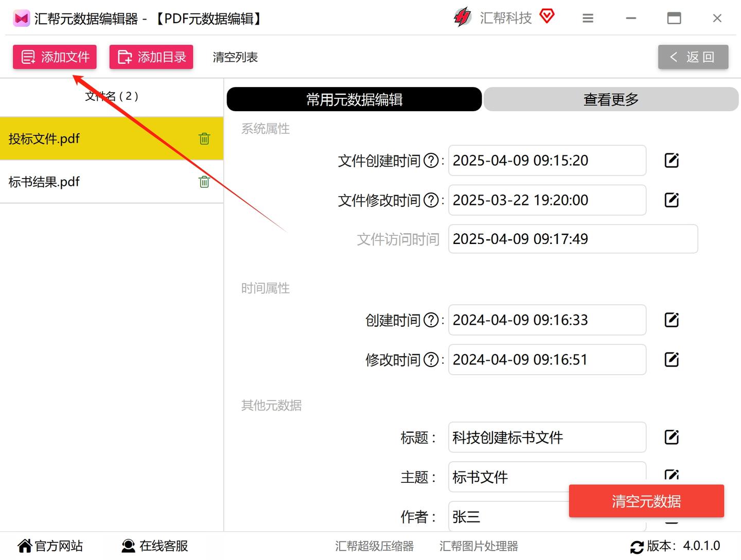Edit 文件修改时间 using the pencil icon

[672, 200]
